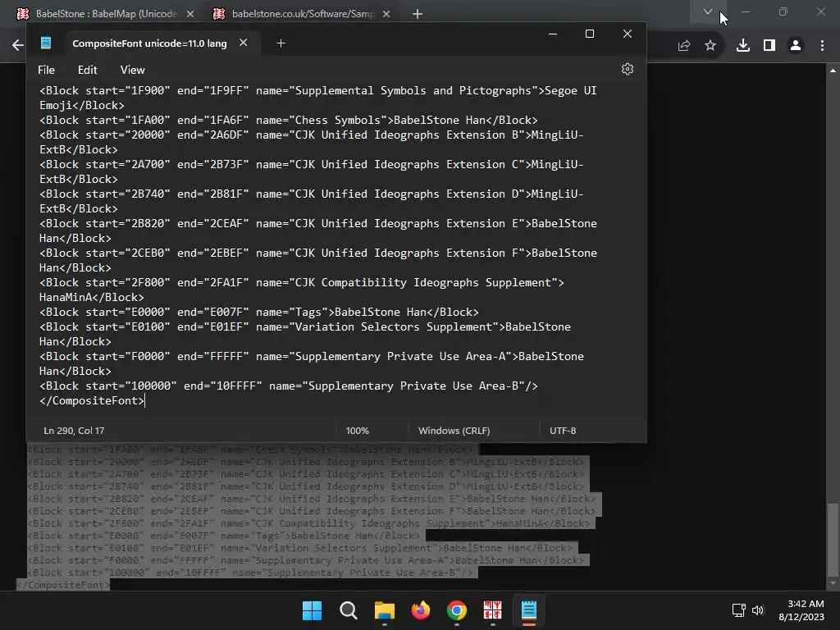Open the Edit menu in Notepad
The height and width of the screenshot is (630, 840).
tap(87, 70)
